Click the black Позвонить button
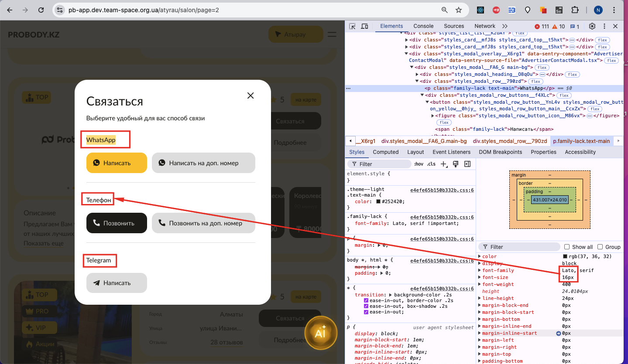This screenshot has height=364, width=628. pos(117,223)
